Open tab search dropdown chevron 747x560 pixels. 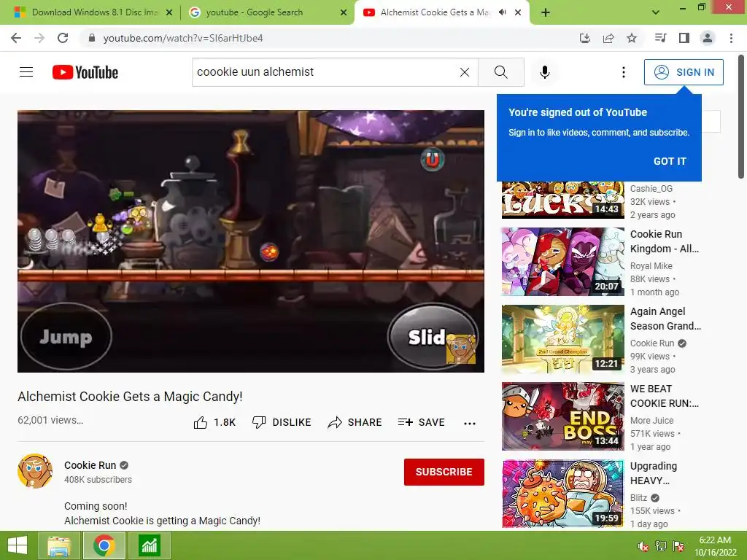tap(656, 12)
